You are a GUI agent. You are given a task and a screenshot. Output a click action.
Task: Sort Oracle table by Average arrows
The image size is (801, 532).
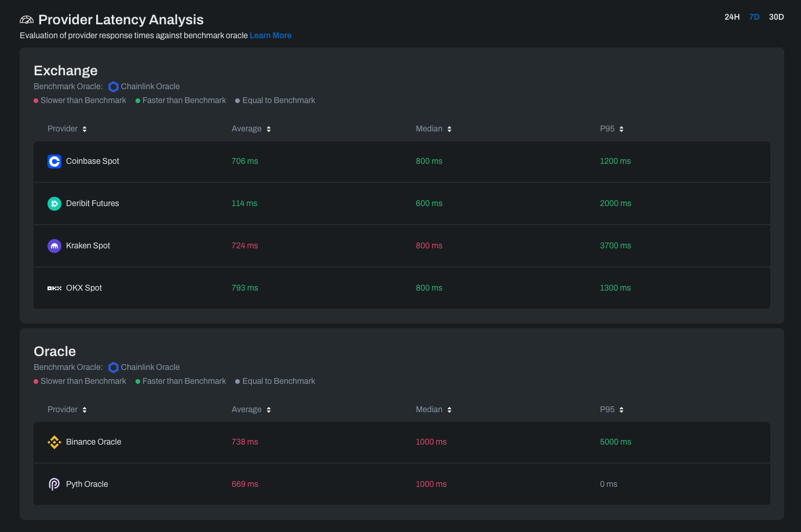pos(269,410)
